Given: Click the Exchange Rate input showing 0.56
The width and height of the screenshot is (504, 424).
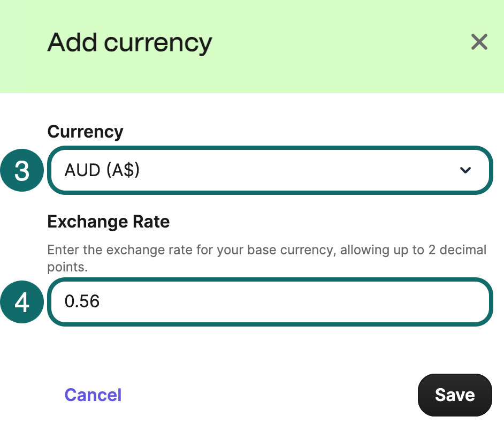Looking at the screenshot, I should click(270, 302).
